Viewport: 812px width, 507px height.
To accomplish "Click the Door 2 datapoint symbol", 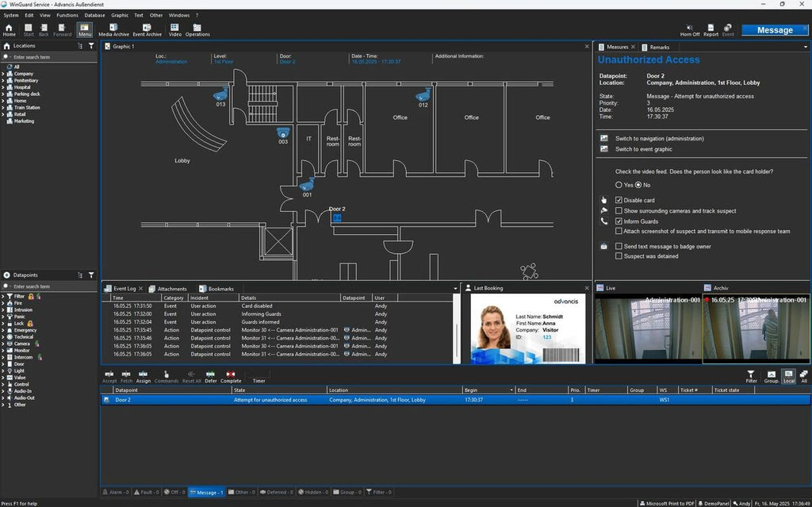I will [337, 217].
